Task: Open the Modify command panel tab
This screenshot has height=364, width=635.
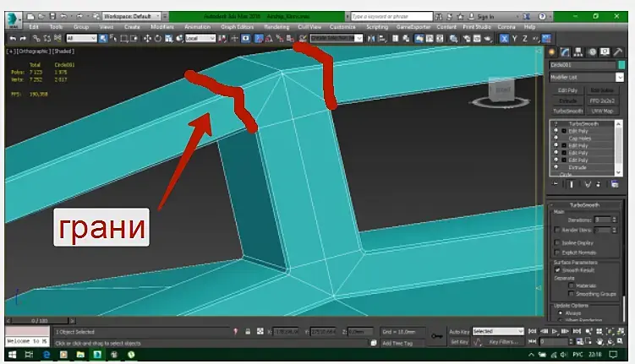Action: (565, 52)
